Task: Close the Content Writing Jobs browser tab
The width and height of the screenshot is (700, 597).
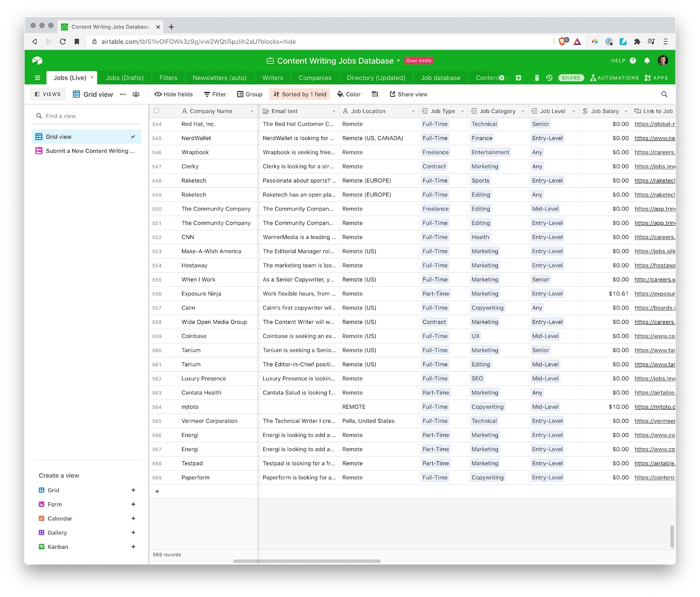Action: (x=158, y=27)
